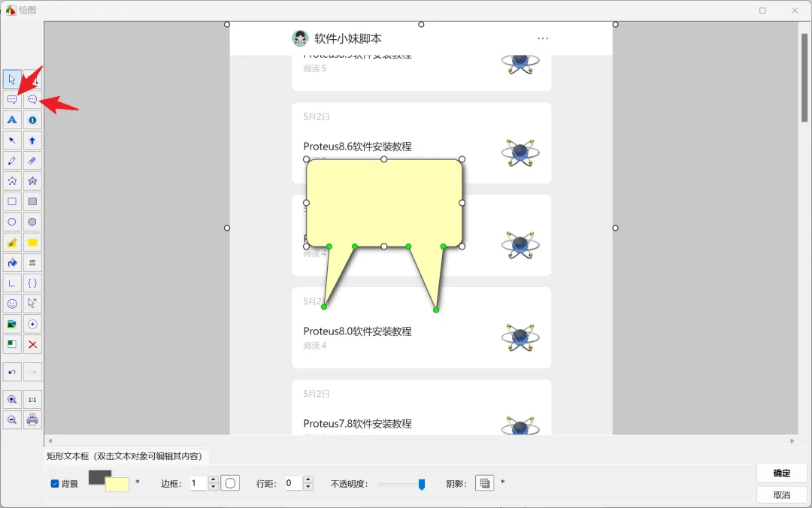Screen dimensions: 812x508
Task: Select the highlighter pen tool
Action: [12, 242]
